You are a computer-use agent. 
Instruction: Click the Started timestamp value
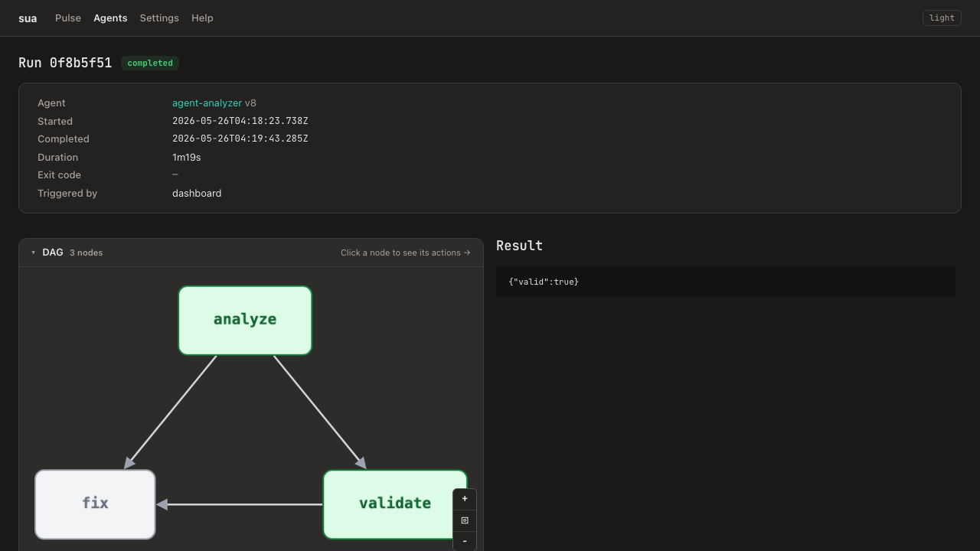(x=240, y=121)
